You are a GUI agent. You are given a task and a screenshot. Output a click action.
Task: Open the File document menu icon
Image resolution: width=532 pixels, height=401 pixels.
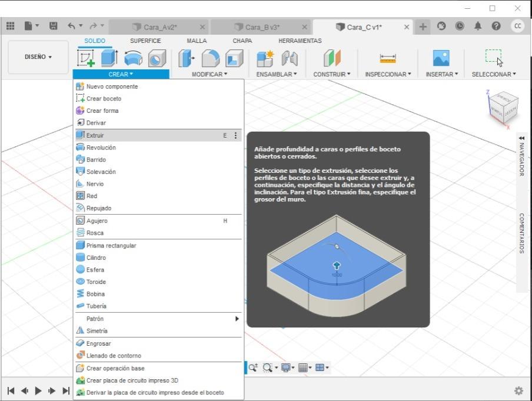(31, 26)
